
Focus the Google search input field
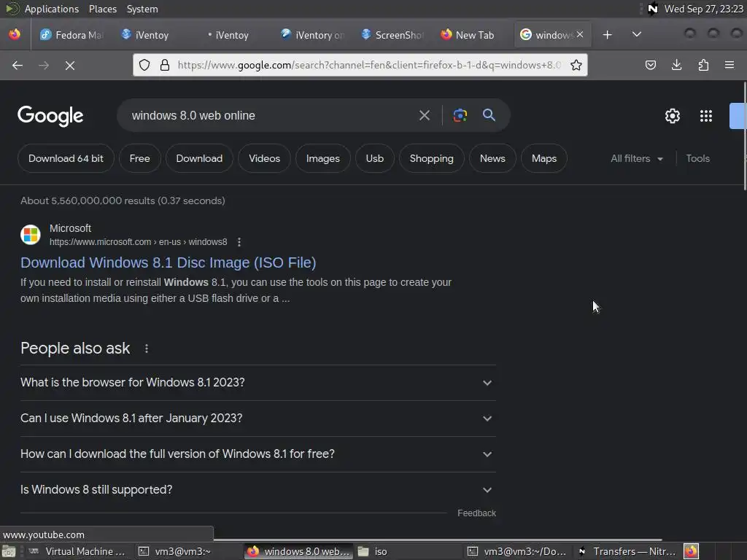pyautogui.click(x=269, y=115)
